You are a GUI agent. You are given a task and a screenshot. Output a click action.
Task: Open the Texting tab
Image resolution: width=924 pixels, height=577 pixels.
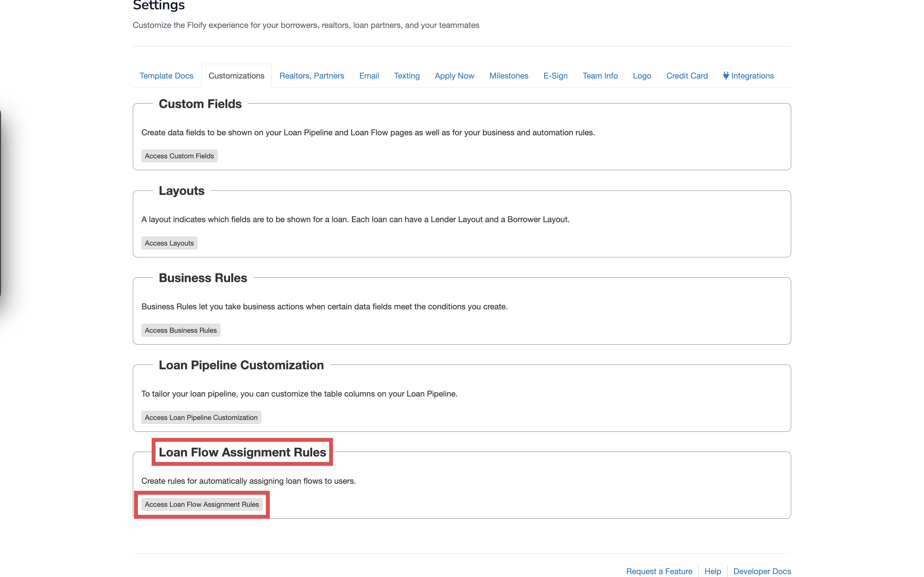(x=406, y=76)
